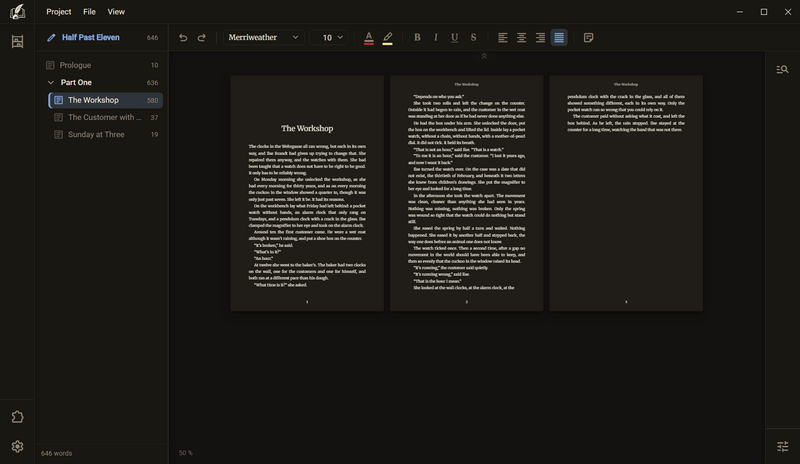Click the Half Past Eleven project title
800x464 pixels.
coord(91,38)
